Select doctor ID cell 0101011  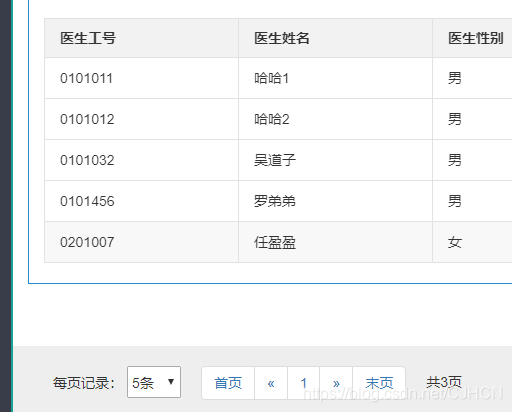141,78
